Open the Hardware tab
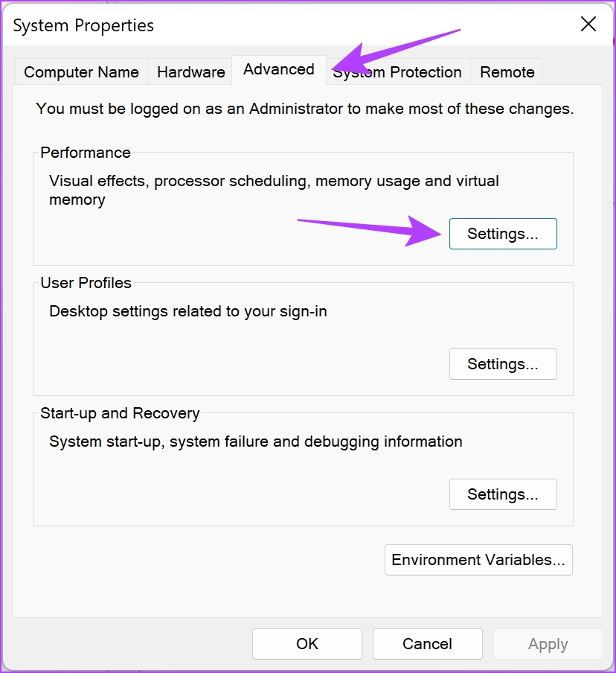 (191, 71)
